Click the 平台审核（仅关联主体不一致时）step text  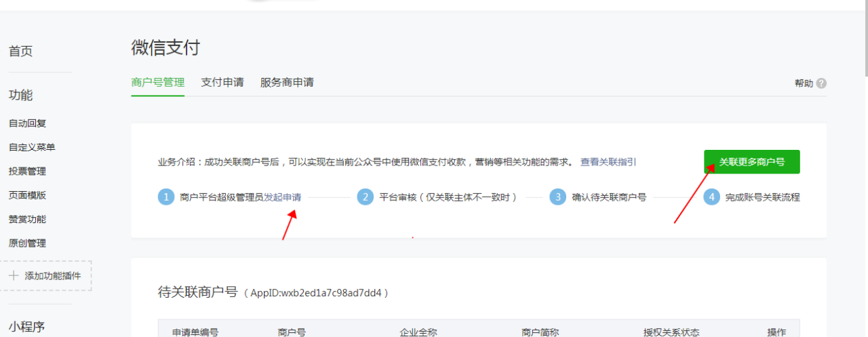[449, 197]
